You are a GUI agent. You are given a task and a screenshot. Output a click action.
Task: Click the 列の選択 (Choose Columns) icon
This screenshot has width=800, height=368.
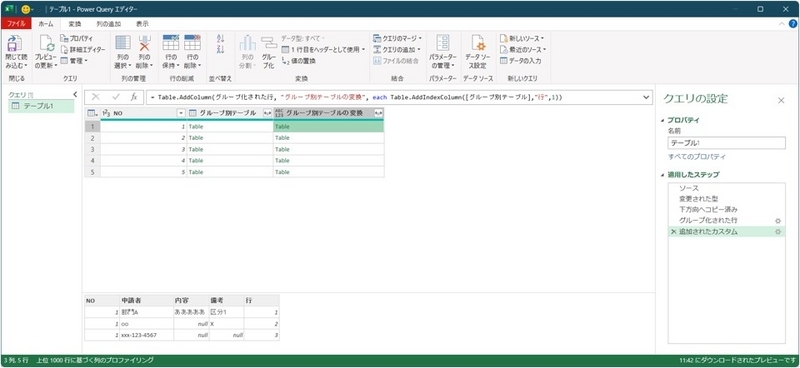[x=123, y=43]
